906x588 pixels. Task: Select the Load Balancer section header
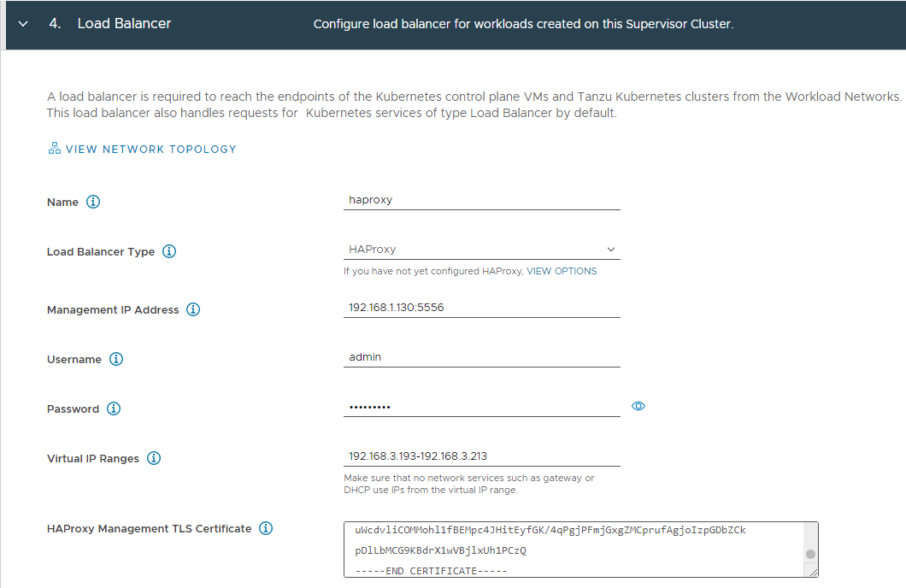124,24
